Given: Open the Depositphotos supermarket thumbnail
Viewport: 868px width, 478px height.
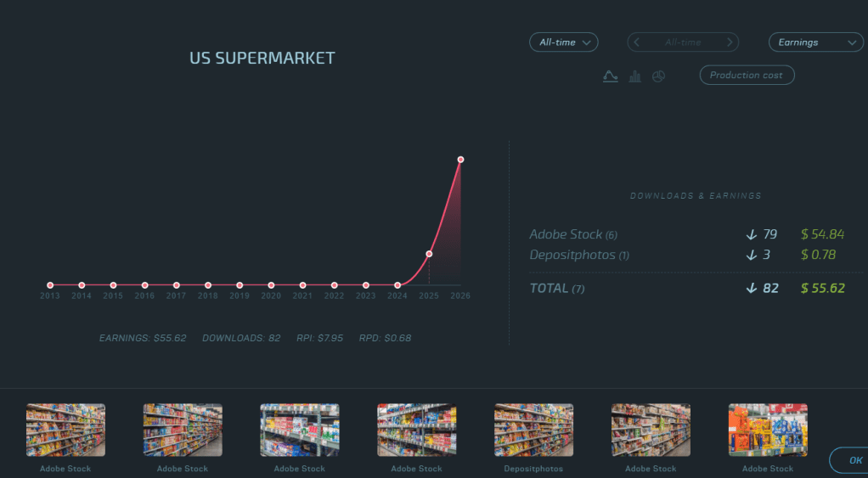Looking at the screenshot, I should coord(533,430).
